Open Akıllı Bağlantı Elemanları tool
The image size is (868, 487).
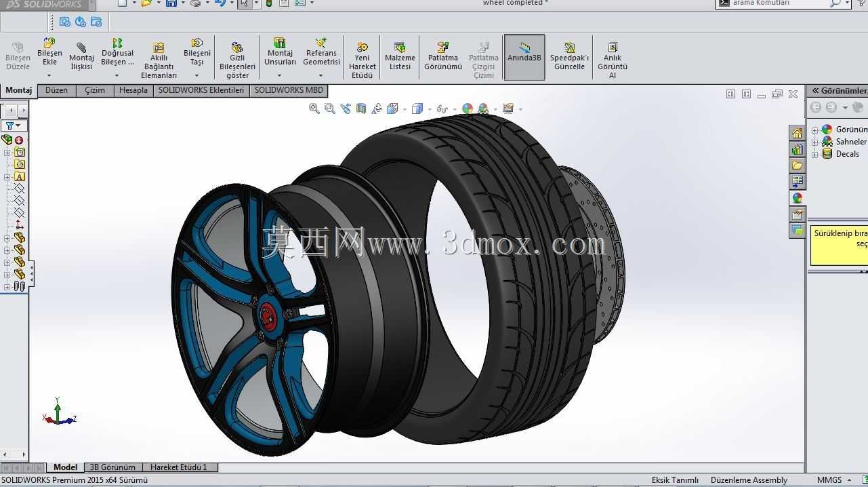pos(159,60)
